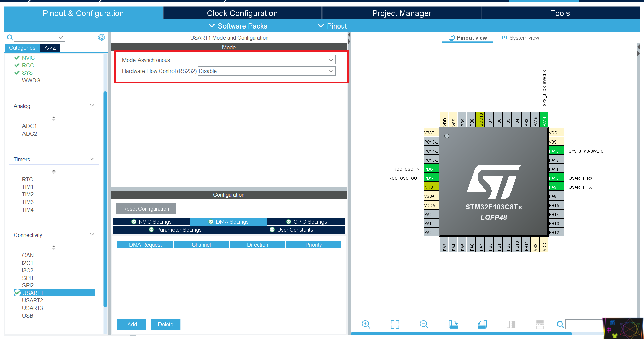
Task: Open the Tools tab
Action: (560, 13)
